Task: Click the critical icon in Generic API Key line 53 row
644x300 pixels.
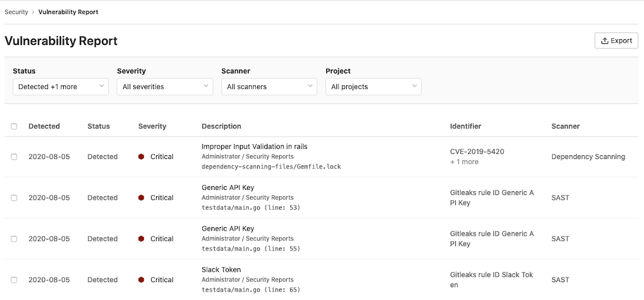Action: [141, 198]
